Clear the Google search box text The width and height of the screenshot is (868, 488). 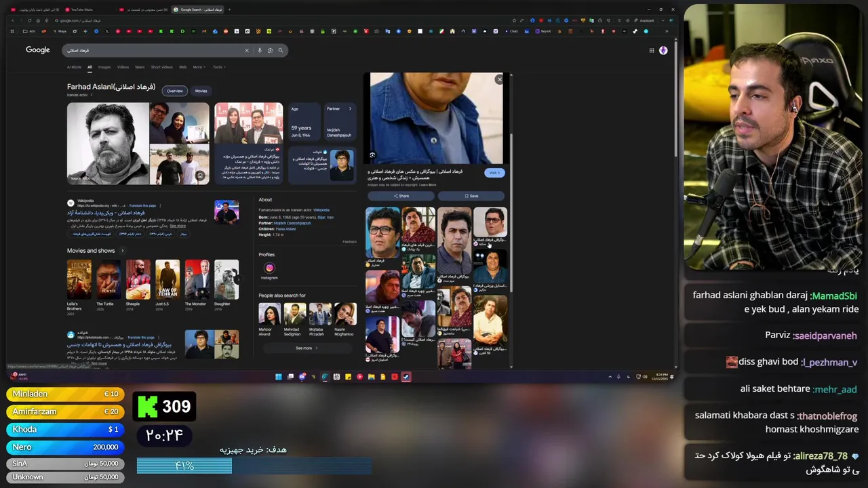(246, 50)
